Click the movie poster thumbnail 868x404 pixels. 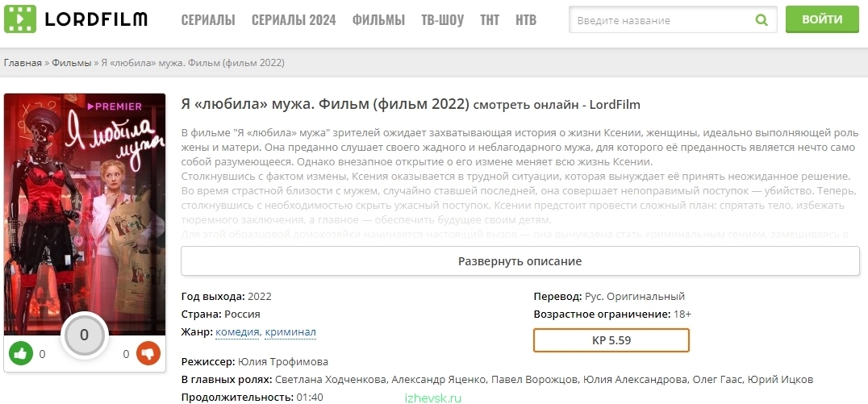point(85,214)
